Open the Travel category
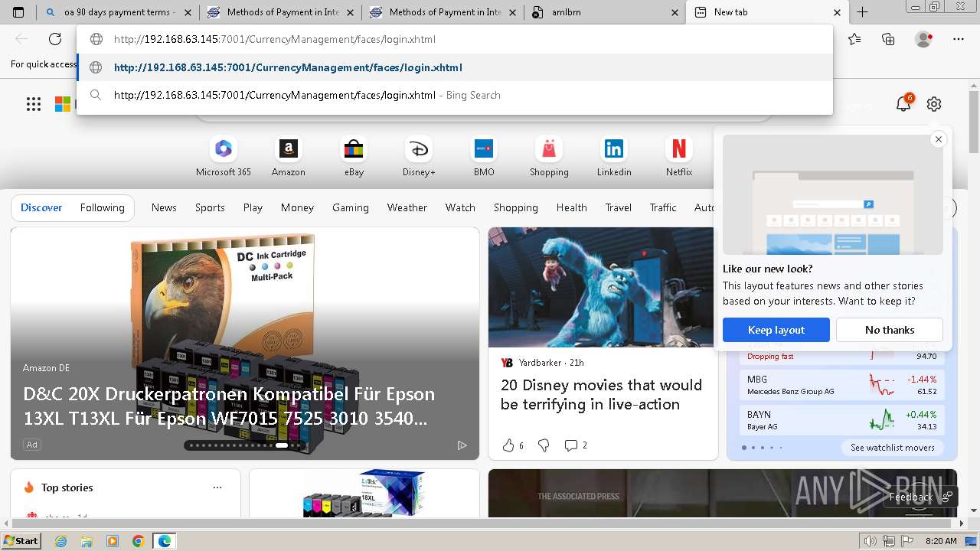The height and width of the screenshot is (551, 980). (x=619, y=207)
